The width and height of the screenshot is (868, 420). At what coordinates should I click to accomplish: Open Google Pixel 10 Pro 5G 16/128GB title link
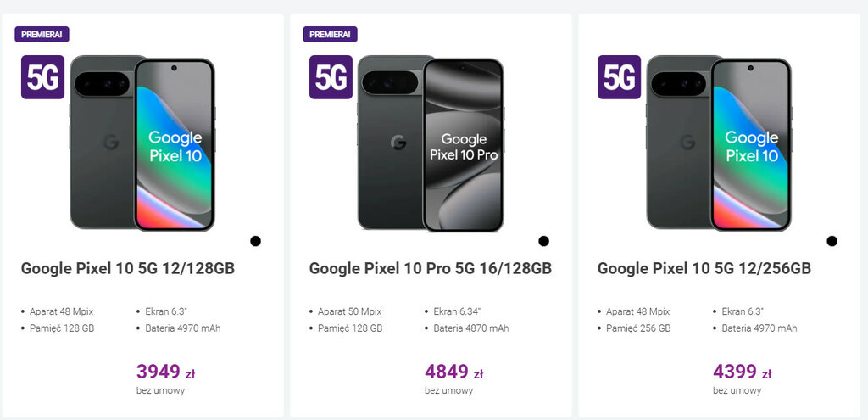click(430, 269)
